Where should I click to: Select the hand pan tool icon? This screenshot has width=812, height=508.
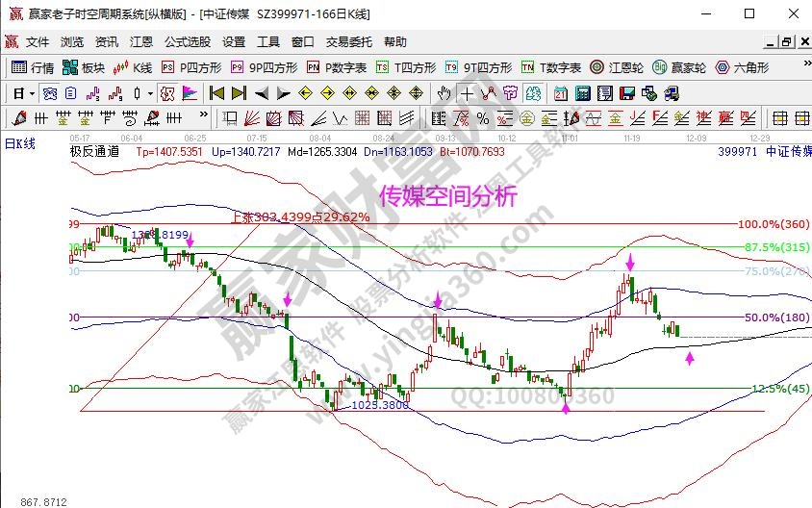pyautogui.click(x=444, y=93)
